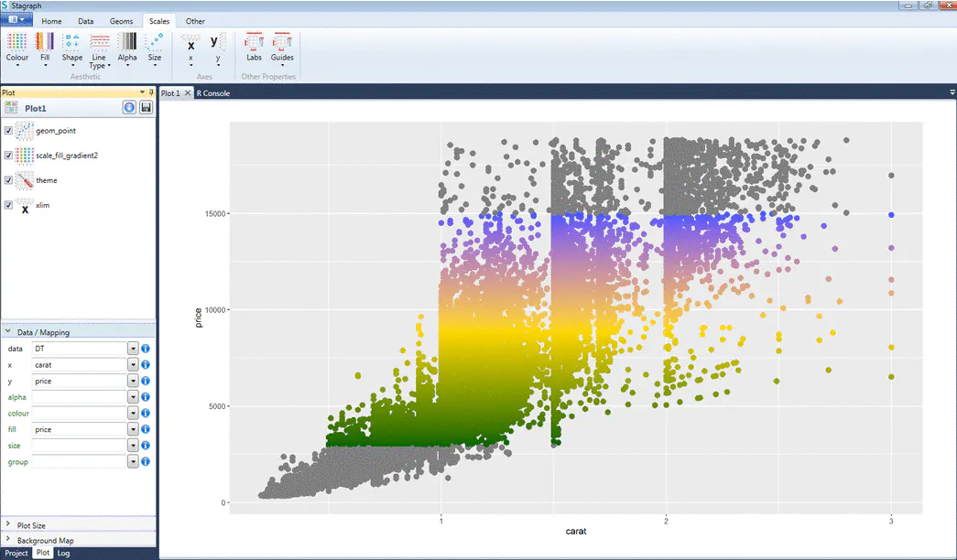Select the Plot bottom tab
This screenshot has height=560, width=957.
43,553
